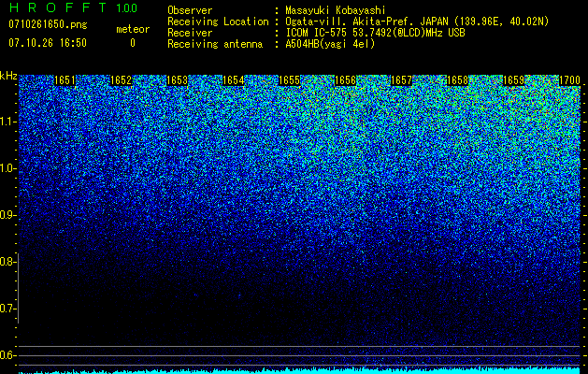This screenshot has width=588, height=374.
Task: Click the timestamp 07.10.26 16:50
Action: [x=48, y=43]
